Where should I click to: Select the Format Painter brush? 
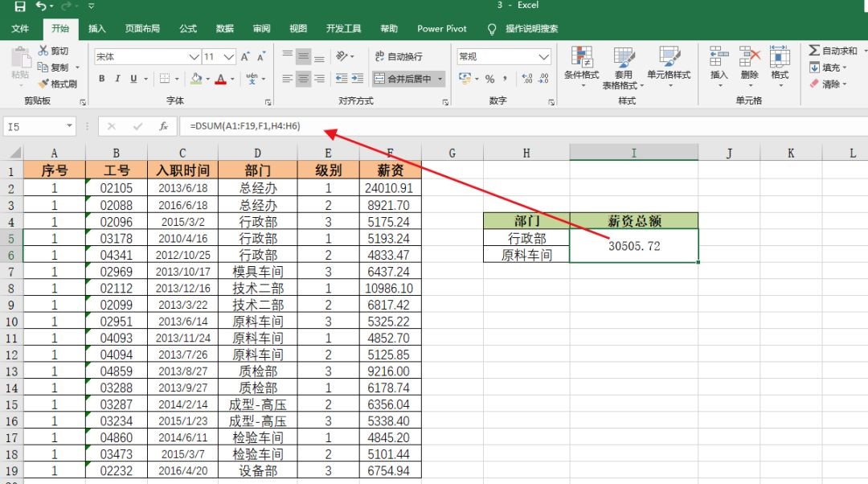(x=43, y=84)
